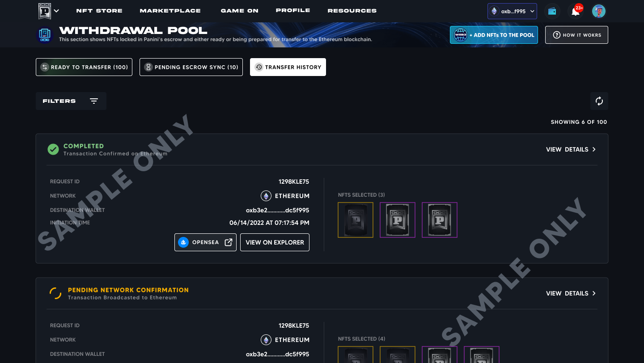Expand the oxb...f995 wallet dropdown
The image size is (644, 363).
click(x=512, y=11)
